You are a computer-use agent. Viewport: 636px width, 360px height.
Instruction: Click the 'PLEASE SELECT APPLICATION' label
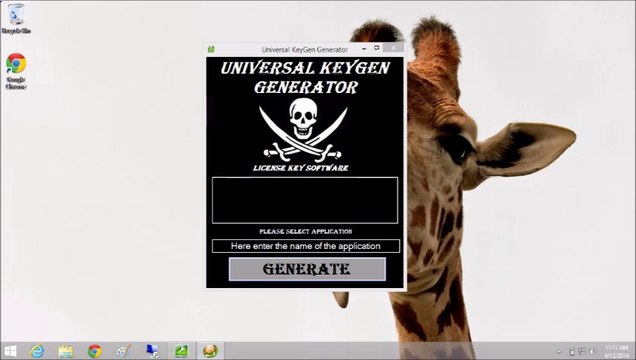coord(306,231)
